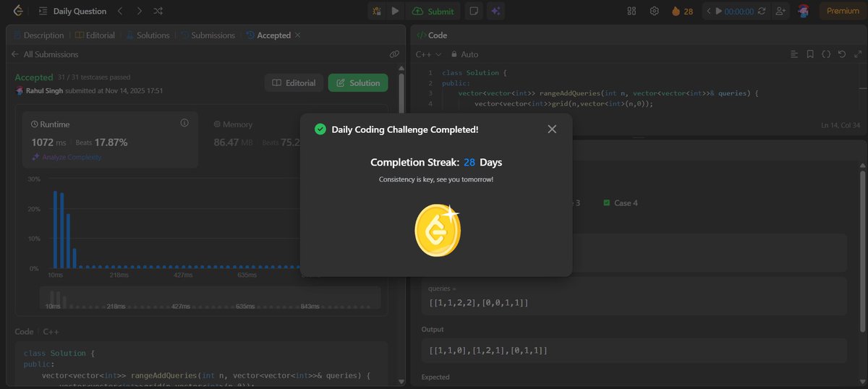Close the Daily Coding Challenge Completed dialog

pyautogui.click(x=552, y=129)
